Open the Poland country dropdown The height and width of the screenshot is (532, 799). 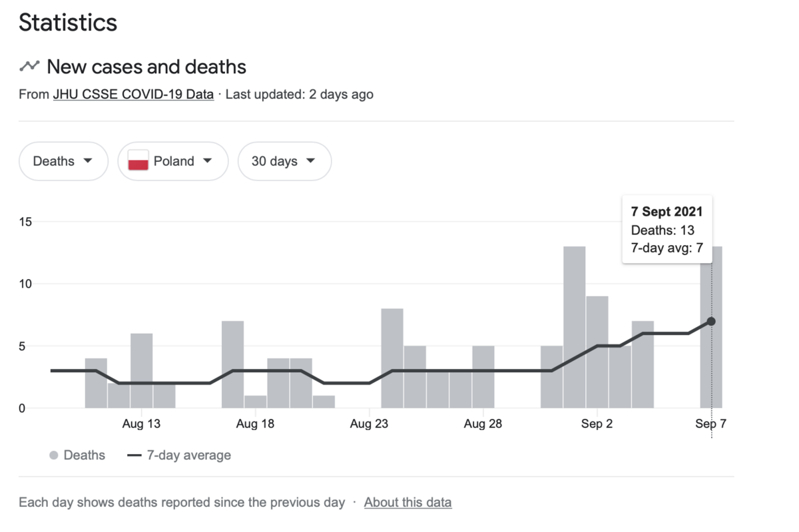173,161
